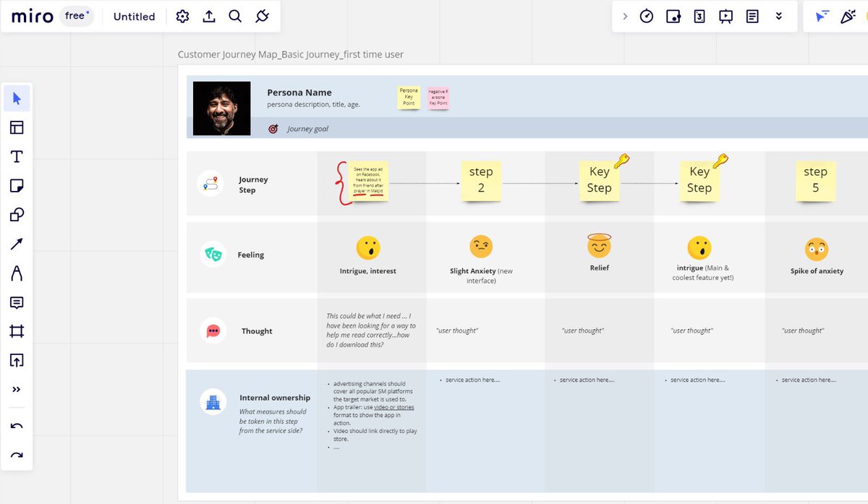Choose the Select cursor tool

click(17, 98)
